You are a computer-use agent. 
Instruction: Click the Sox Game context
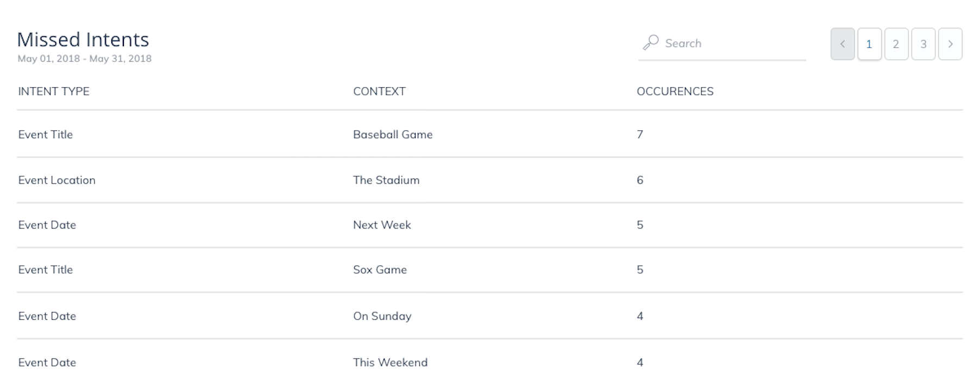tap(380, 270)
